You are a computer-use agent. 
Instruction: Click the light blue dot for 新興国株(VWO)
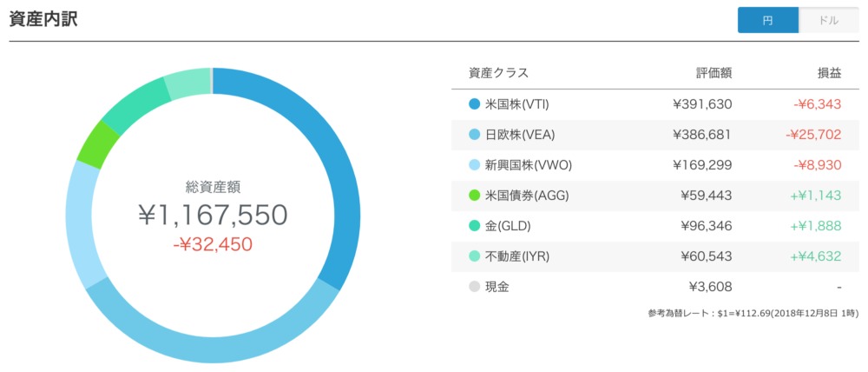tap(475, 165)
